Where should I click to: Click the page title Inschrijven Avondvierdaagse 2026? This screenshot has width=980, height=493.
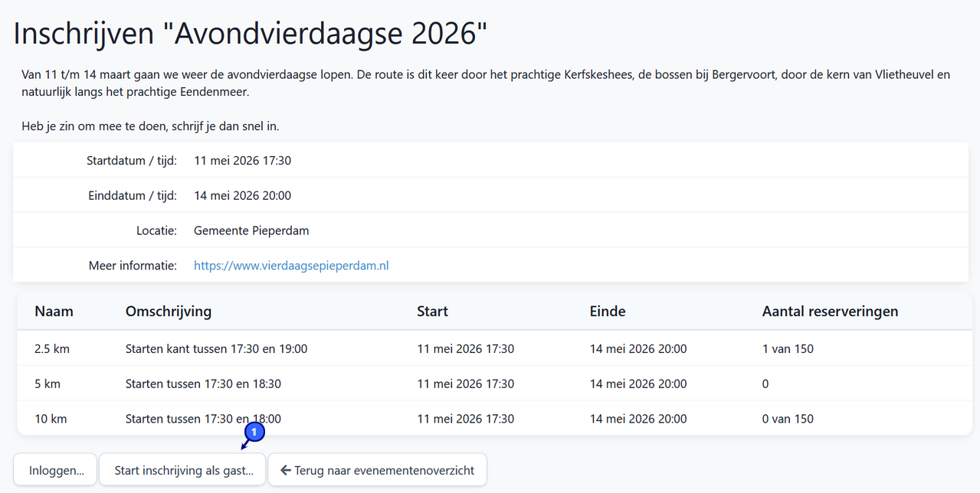coord(247,33)
